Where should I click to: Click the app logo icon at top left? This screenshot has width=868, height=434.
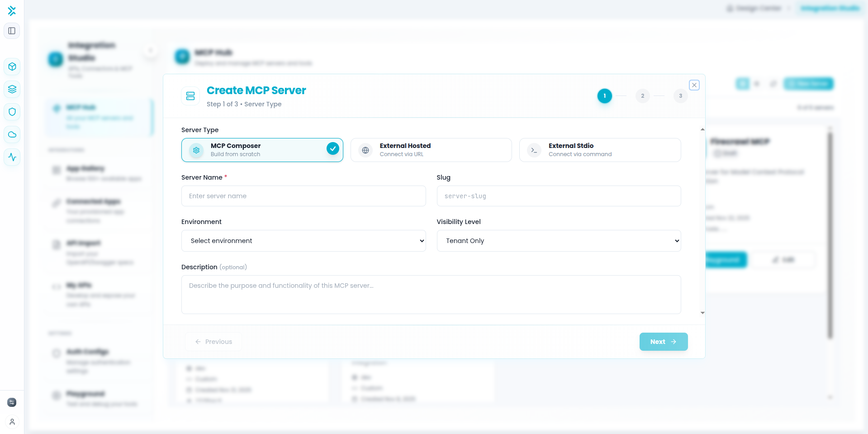(12, 11)
